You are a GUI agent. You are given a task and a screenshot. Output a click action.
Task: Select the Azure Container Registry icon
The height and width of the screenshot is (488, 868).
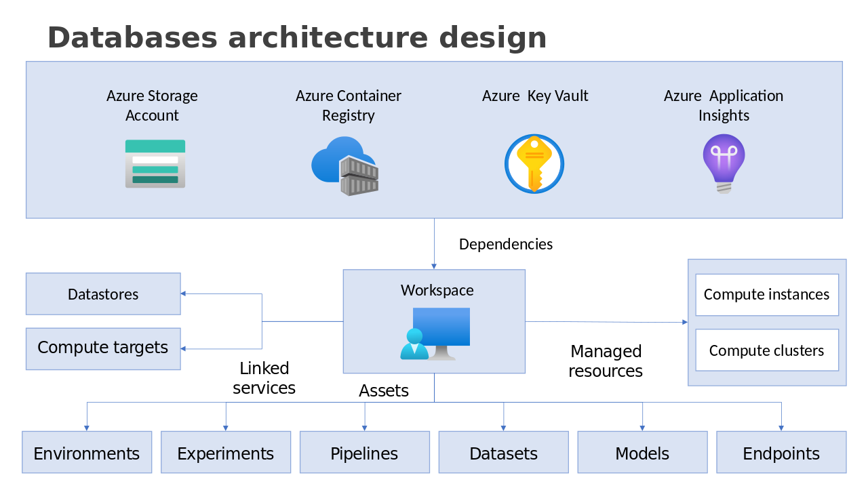click(345, 166)
